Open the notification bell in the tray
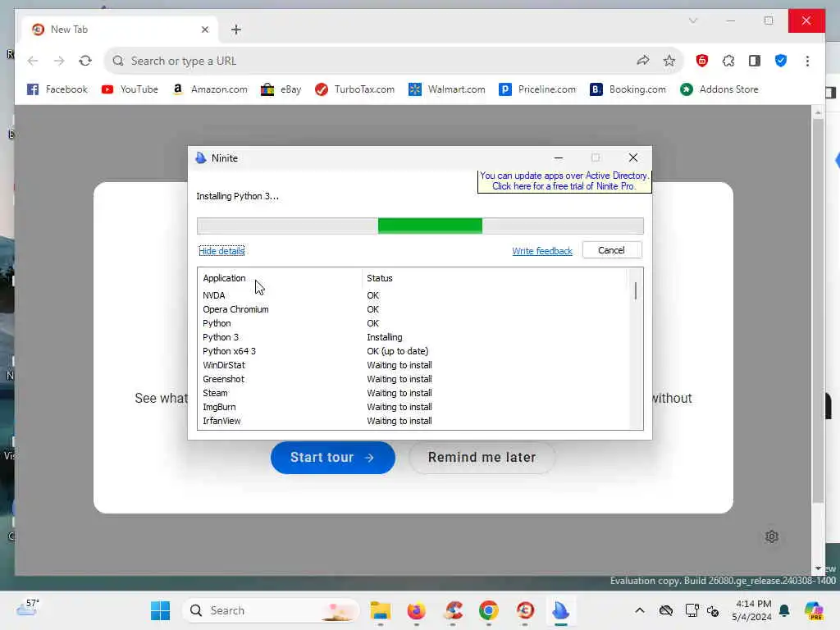 pos(784,610)
